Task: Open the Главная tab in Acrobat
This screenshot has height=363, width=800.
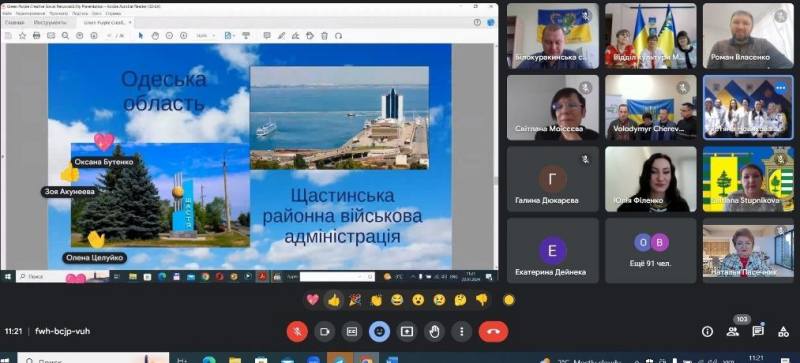Action: 15,22
